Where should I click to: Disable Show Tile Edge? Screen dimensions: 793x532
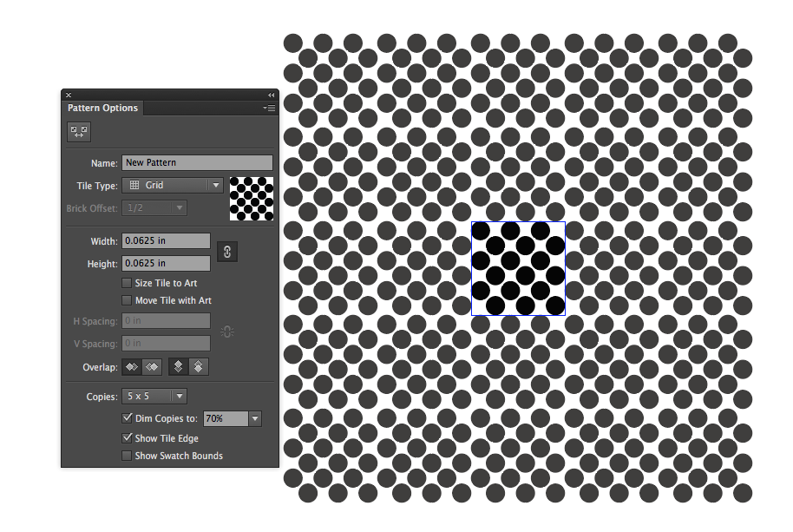pyautogui.click(x=126, y=438)
